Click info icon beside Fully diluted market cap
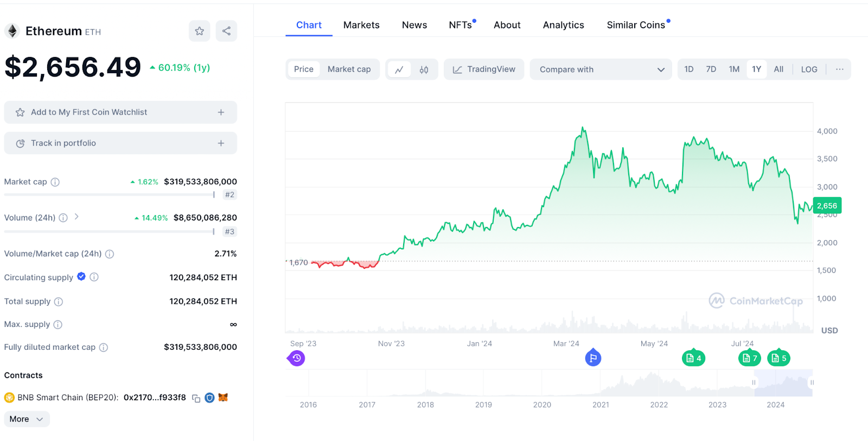The width and height of the screenshot is (868, 441). pos(104,347)
